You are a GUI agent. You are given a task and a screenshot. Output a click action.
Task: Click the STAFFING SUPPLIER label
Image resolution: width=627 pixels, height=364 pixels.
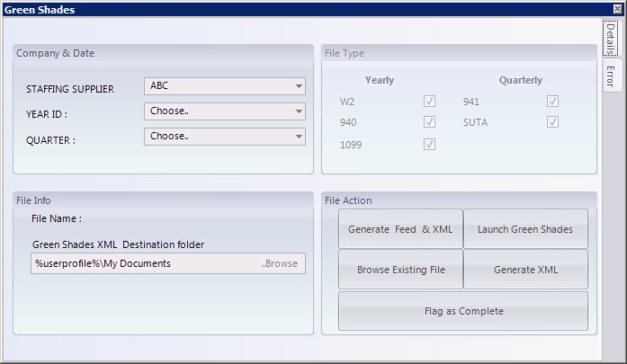[x=70, y=89]
